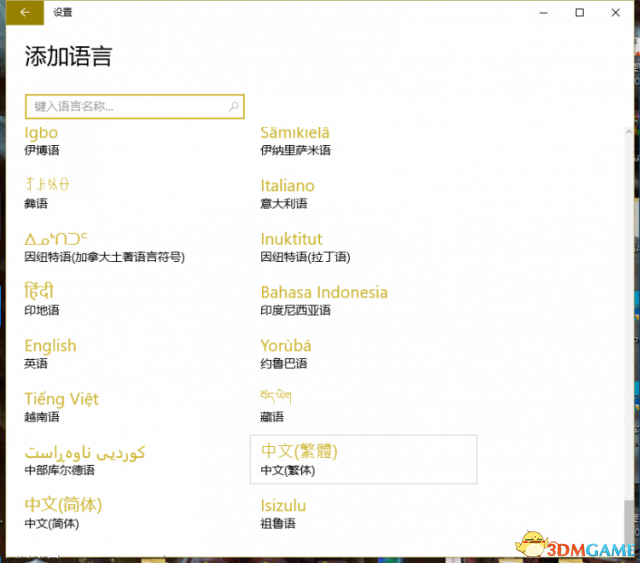Close the Settings window
Image resolution: width=640 pixels, height=563 pixels.
[616, 13]
